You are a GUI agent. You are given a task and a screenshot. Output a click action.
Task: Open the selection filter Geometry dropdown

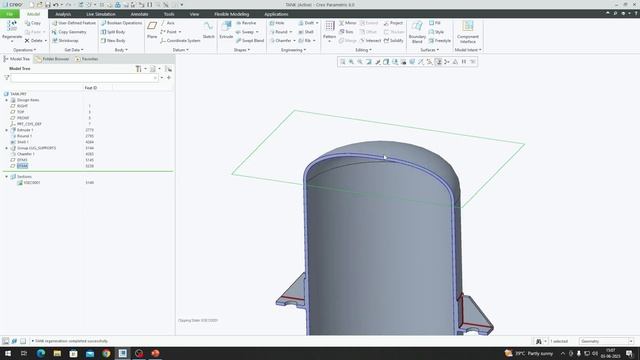tap(606, 341)
